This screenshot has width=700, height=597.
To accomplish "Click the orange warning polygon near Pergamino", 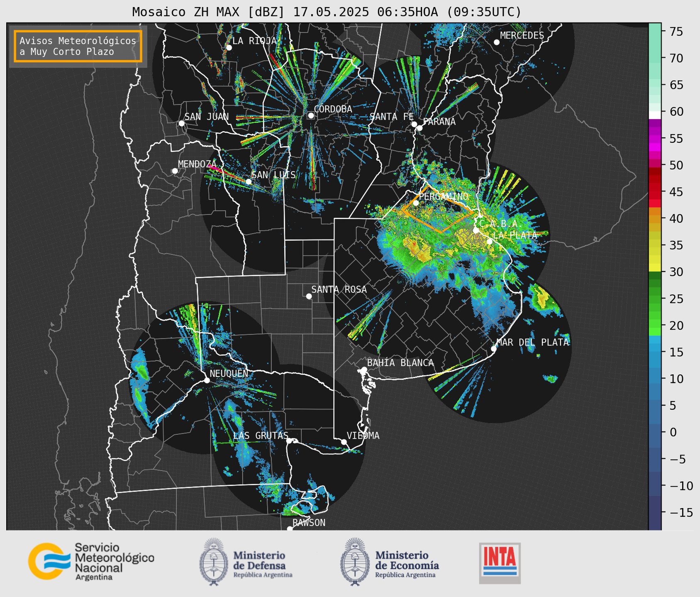I will click(x=438, y=210).
